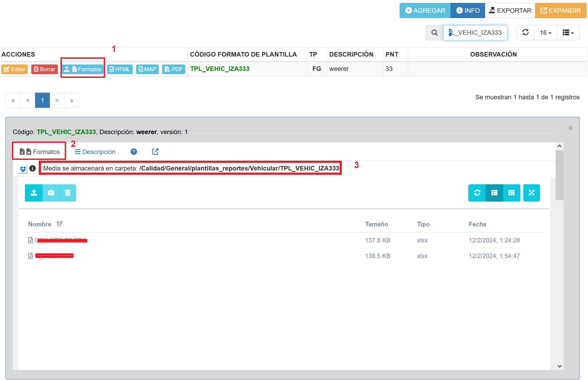Click the camera capture icon

tap(51, 193)
